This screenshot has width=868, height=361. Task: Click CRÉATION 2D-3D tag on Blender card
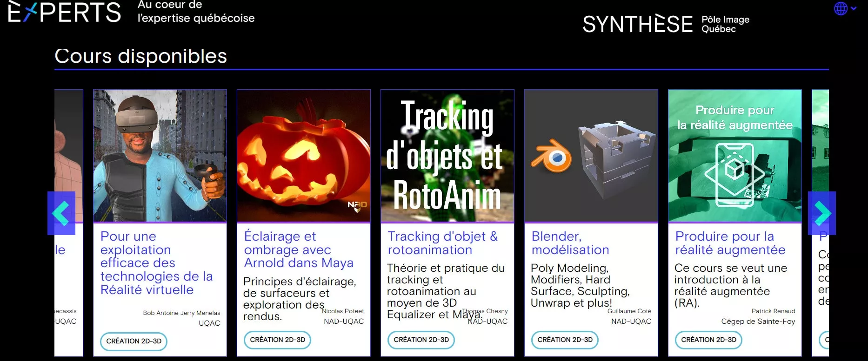565,340
